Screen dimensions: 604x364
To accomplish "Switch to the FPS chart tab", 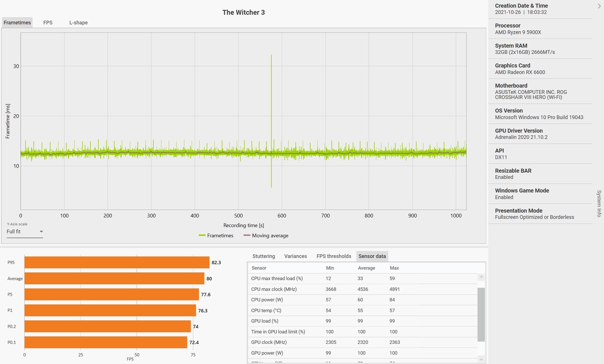I will pos(48,23).
